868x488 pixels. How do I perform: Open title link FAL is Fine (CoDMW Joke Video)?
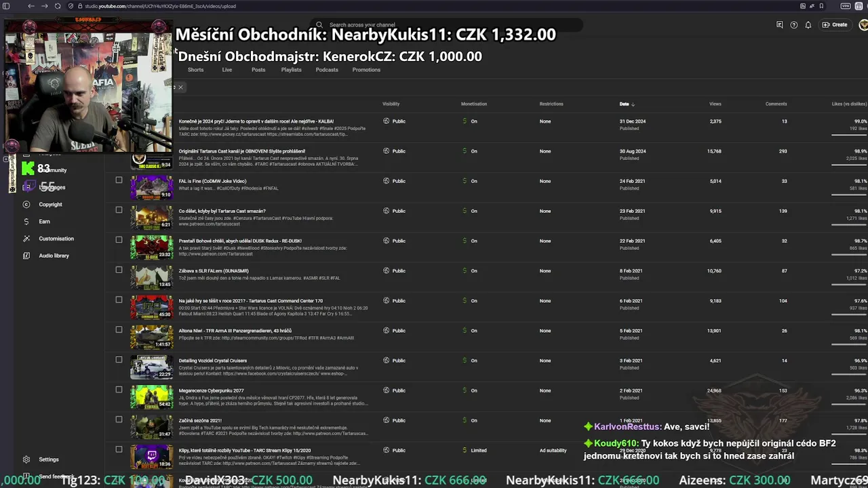point(212,181)
